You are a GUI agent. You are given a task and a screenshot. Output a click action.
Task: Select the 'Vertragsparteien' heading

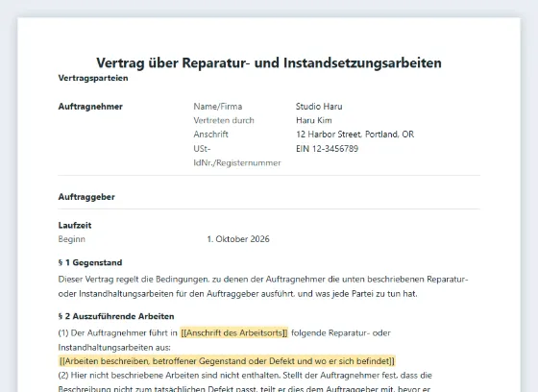pos(93,78)
